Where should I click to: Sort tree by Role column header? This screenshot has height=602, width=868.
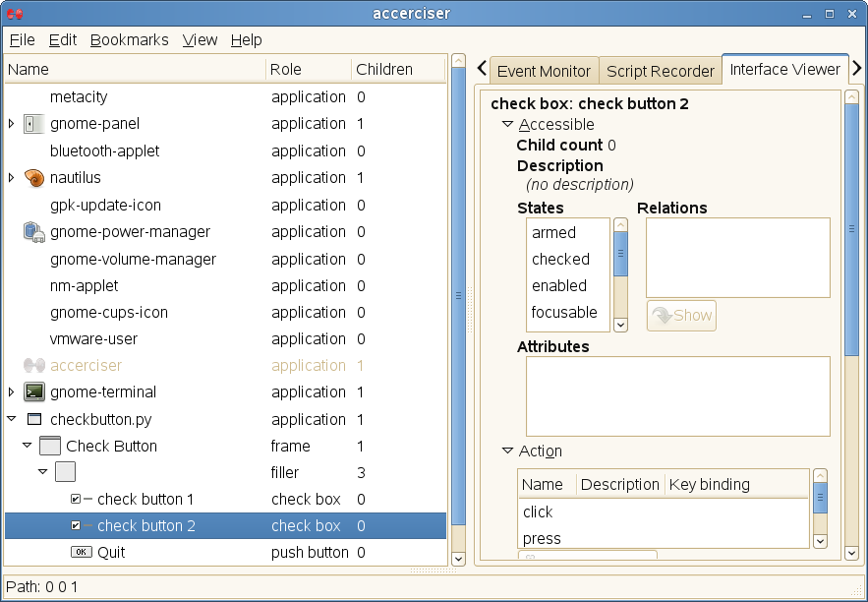tap(309, 69)
